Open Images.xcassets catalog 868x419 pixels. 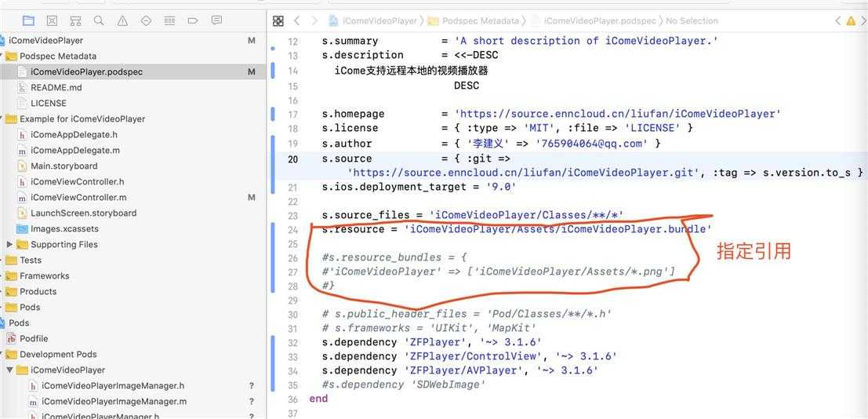coord(65,229)
